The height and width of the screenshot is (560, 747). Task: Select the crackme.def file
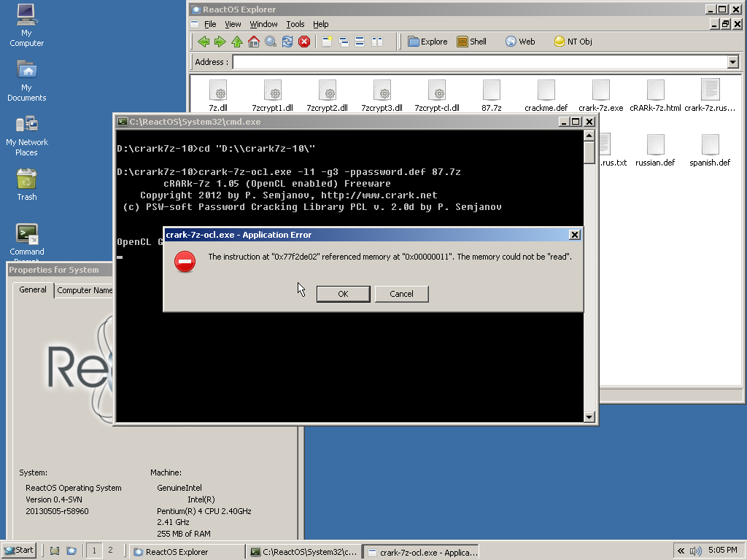546,96
